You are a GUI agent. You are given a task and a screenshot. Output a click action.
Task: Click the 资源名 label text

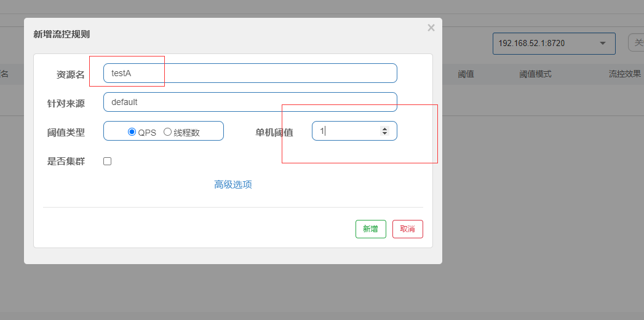[x=70, y=75]
